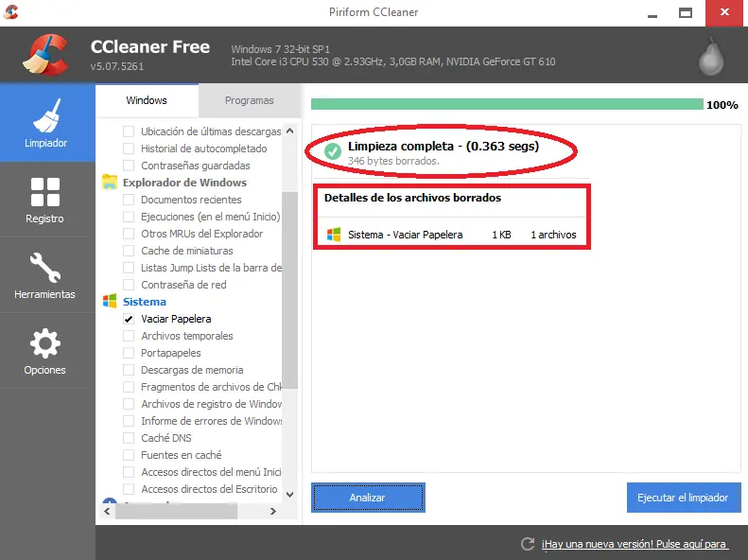Tick Portapapeles checkbox
The width and height of the screenshot is (748, 560).
pos(129,353)
